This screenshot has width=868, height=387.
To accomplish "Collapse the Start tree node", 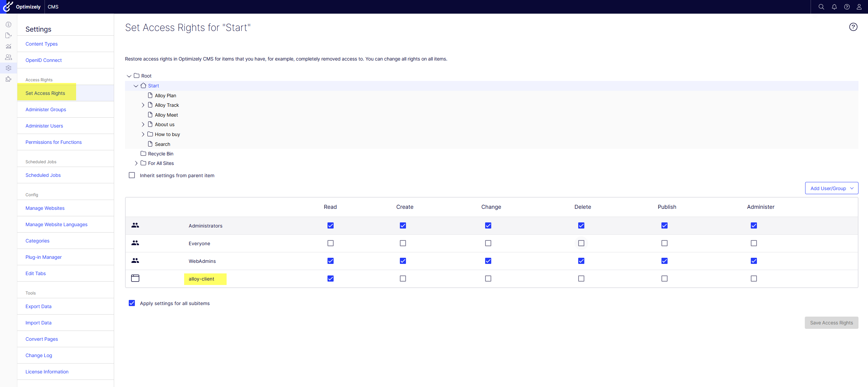I will 136,86.
